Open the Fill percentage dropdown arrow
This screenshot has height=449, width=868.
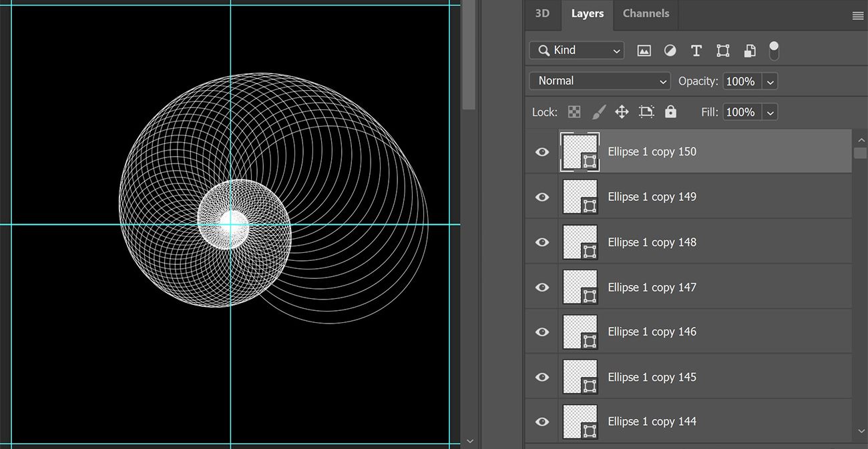[771, 112]
